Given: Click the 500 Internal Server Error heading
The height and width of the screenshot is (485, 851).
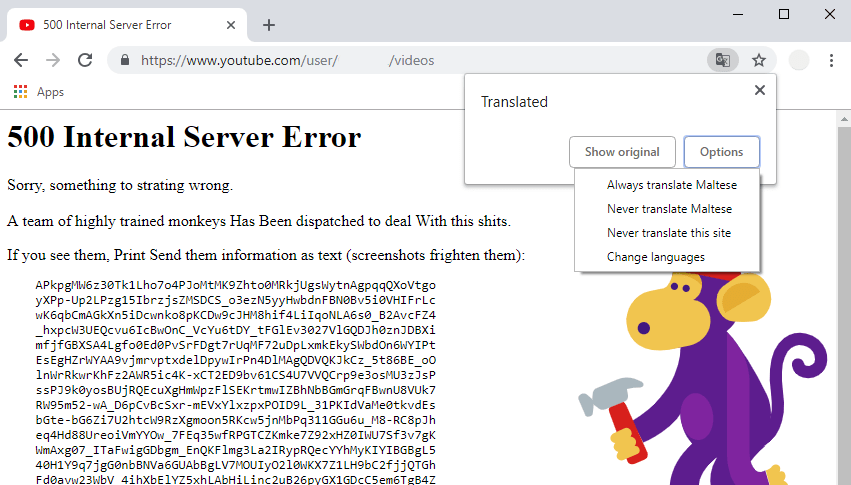Looking at the screenshot, I should [184, 137].
